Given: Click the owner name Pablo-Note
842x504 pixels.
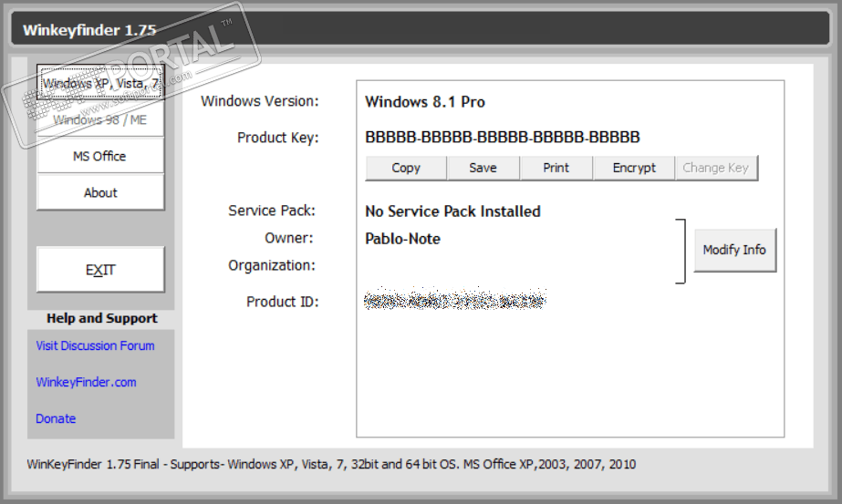Looking at the screenshot, I should pyautogui.click(x=402, y=239).
